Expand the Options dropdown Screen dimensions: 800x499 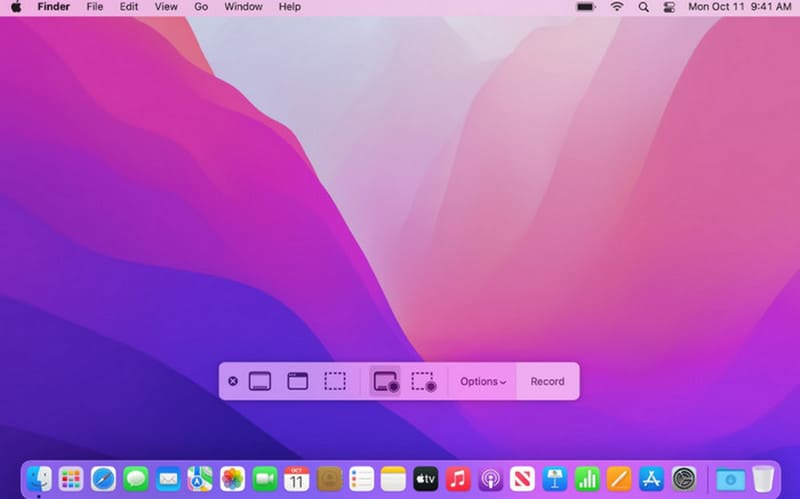(x=482, y=381)
